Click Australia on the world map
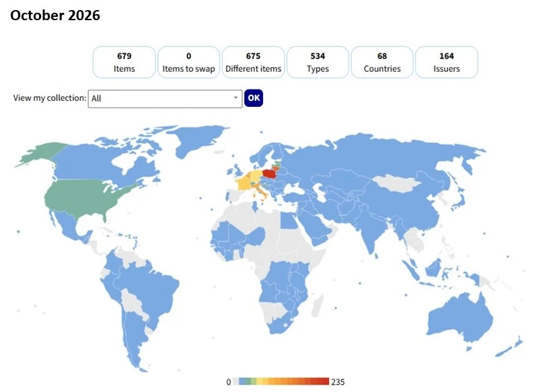 (461, 317)
